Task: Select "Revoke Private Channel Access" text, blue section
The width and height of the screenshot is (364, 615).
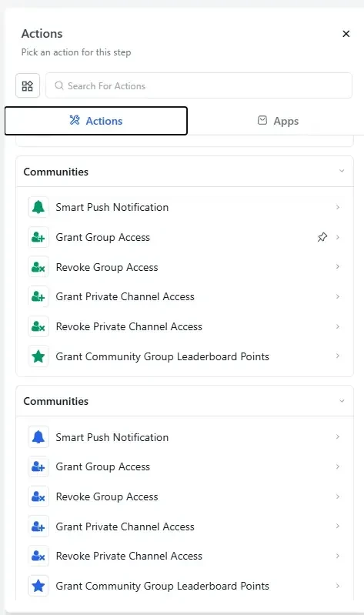Action: pos(129,556)
